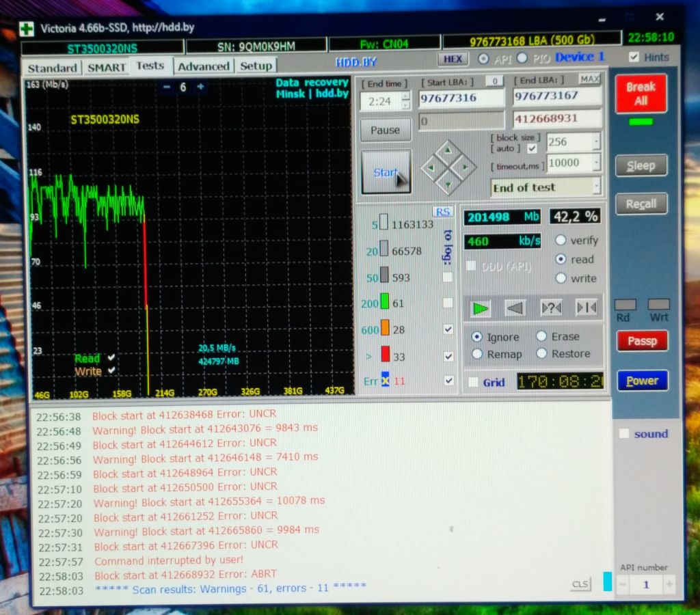Click the Wrt indicator button
Viewport: 700px width, 615px height.
pos(658,304)
